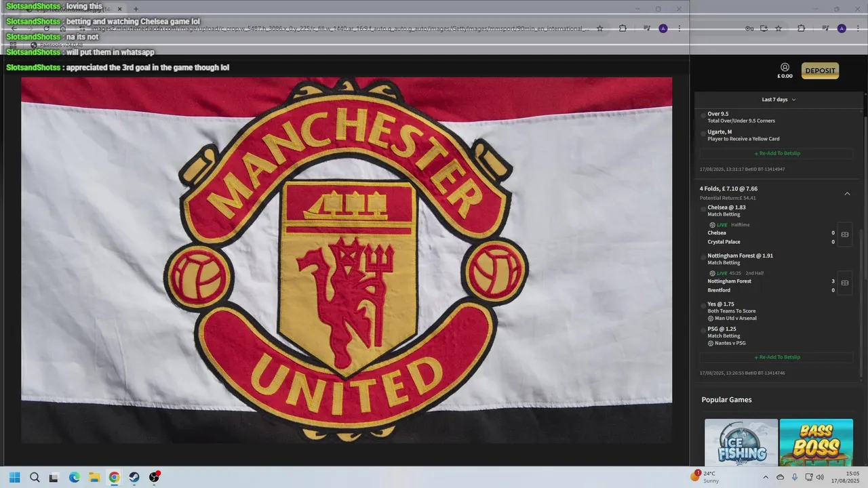Click 'Nantes v PSG' fixture text

coord(730,343)
